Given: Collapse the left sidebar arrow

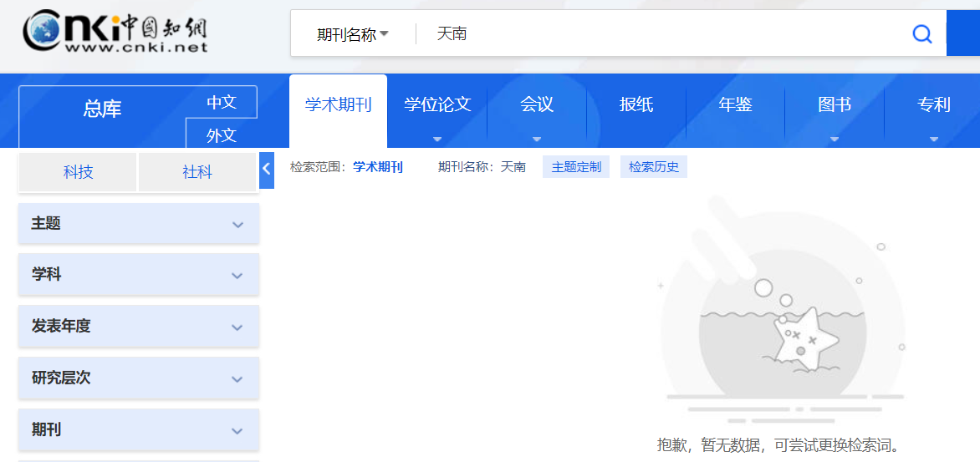Looking at the screenshot, I should coord(267,170).
